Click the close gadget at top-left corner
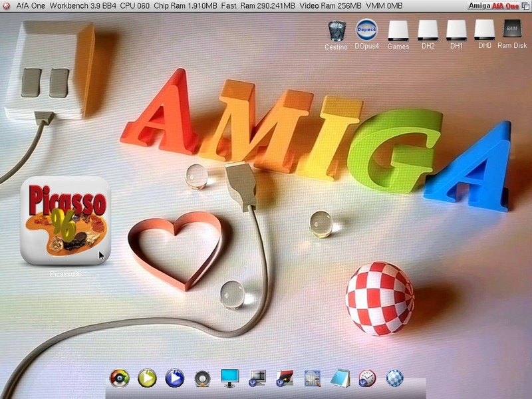 tap(5, 6)
